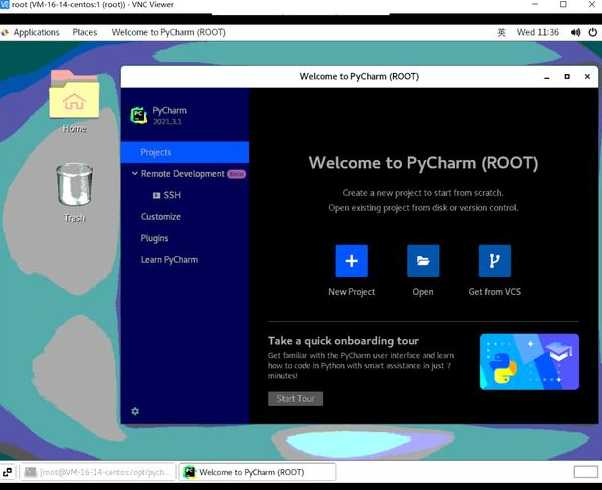Viewport: 602px width, 490px height.
Task: Click the show desktop icon in bottom taskbar
Action: coord(7,472)
